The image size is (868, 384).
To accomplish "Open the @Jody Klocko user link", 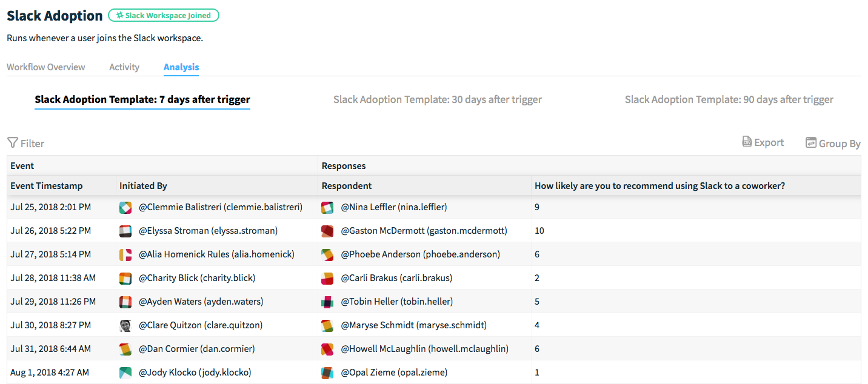I will click(195, 372).
